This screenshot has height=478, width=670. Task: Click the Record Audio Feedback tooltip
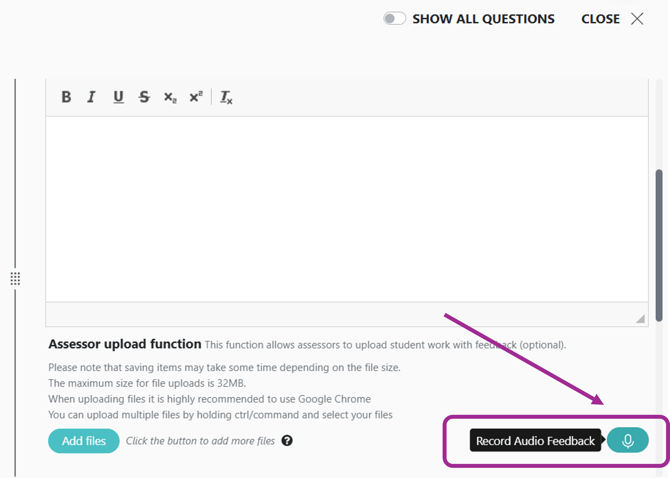click(x=535, y=440)
